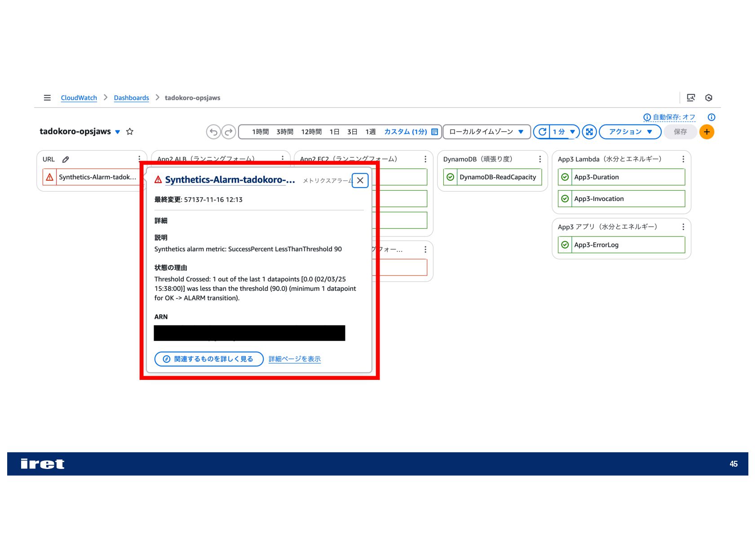
Task: Refresh the dashboard now
Action: (542, 132)
